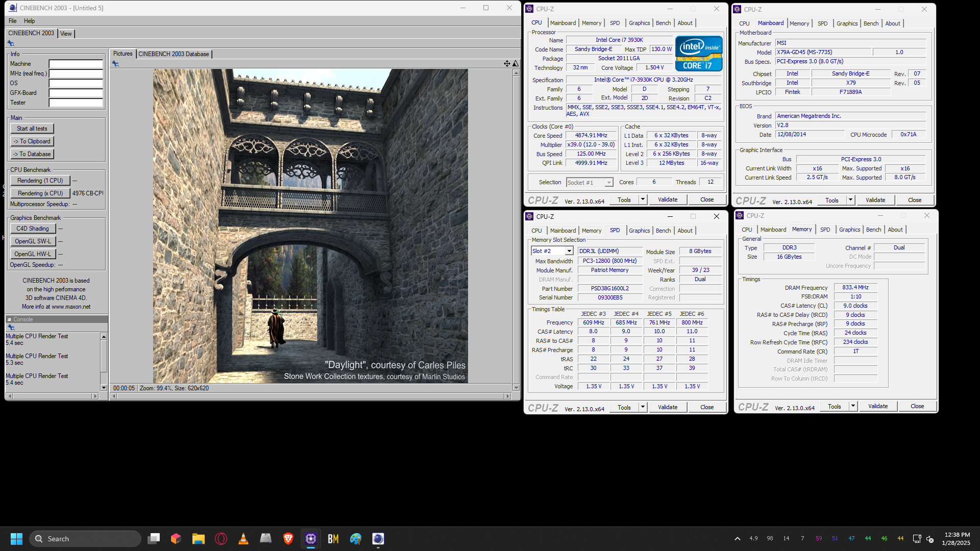Open File Explorer from the taskbar

[x=199, y=539]
